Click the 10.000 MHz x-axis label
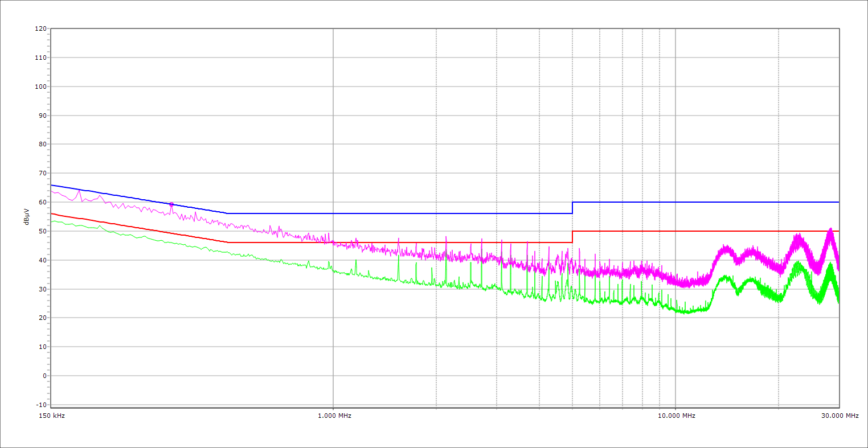The width and height of the screenshot is (868, 448). (677, 416)
